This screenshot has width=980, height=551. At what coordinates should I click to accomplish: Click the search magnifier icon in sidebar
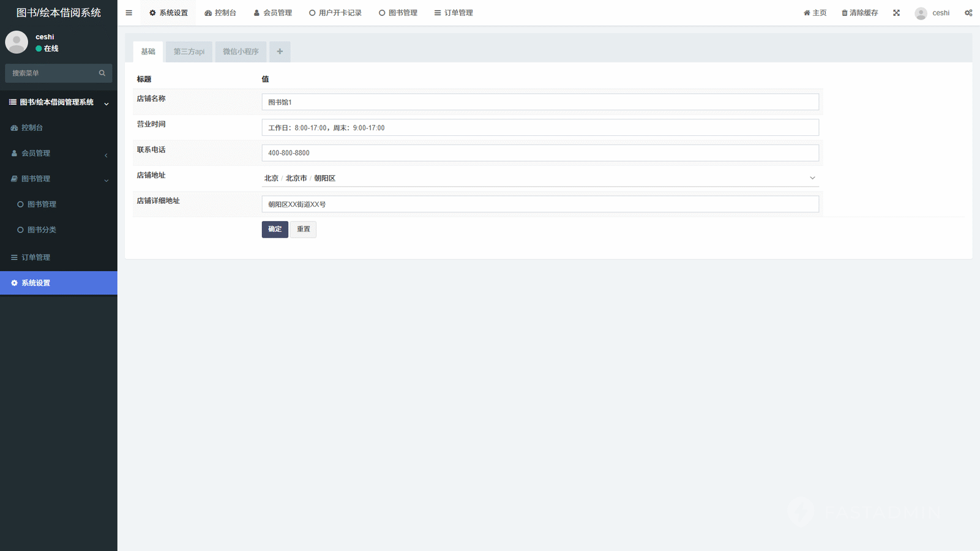tap(102, 73)
